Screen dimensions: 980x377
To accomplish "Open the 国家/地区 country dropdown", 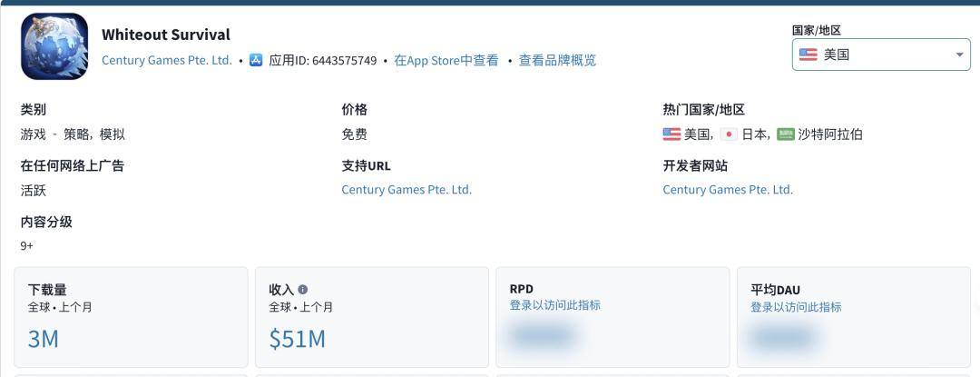I will tap(880, 55).
